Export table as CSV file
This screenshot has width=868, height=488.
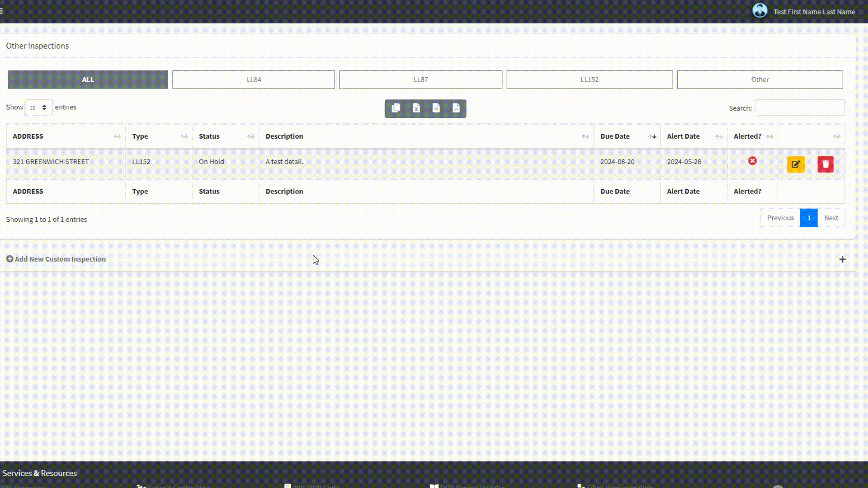[436, 108]
